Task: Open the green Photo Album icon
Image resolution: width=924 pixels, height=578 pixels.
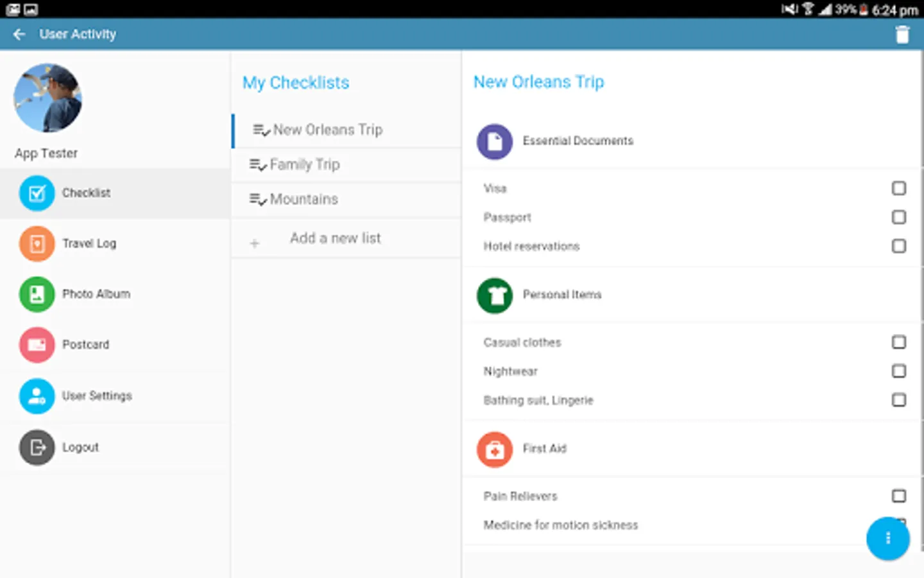Action: (37, 294)
